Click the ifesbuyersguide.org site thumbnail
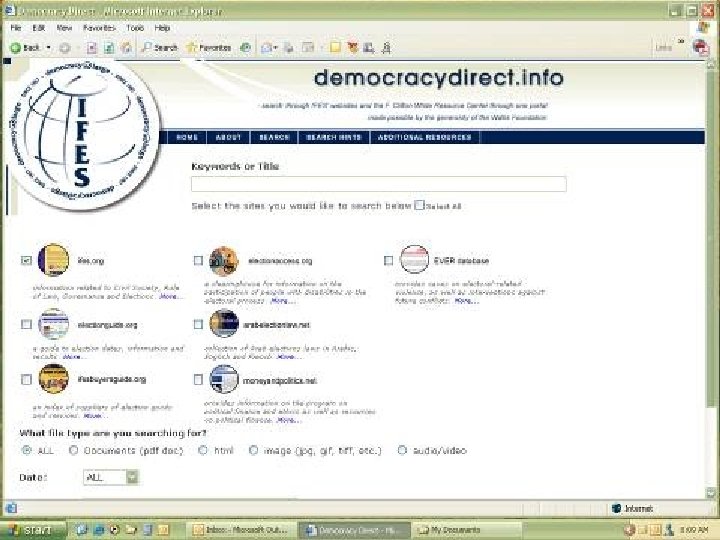This screenshot has height=540, width=720. click(x=53, y=379)
